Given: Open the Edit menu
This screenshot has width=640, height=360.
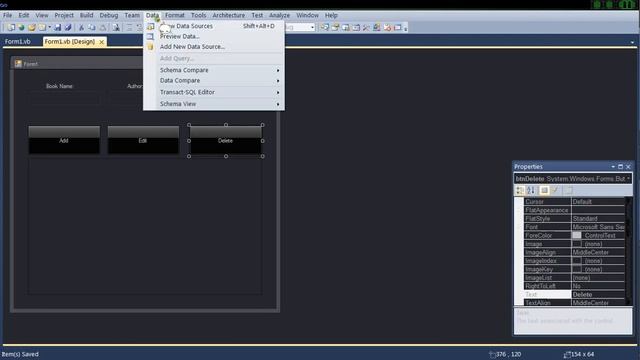Looking at the screenshot, I should pyautogui.click(x=24, y=15).
